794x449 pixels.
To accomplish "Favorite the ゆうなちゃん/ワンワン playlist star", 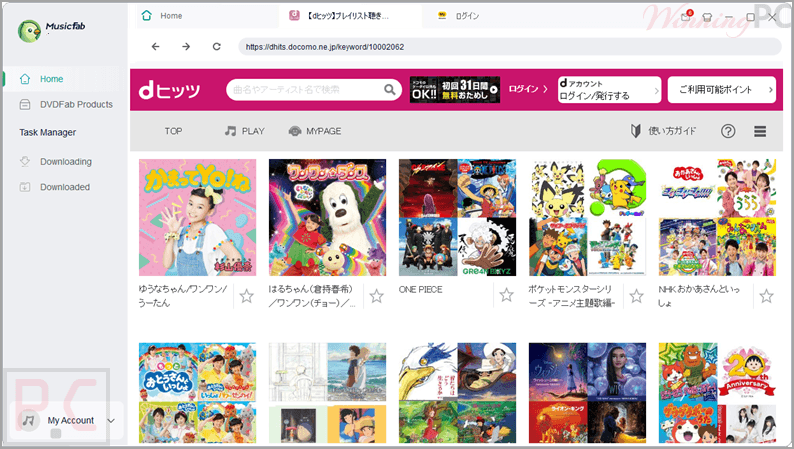I will tap(247, 296).
